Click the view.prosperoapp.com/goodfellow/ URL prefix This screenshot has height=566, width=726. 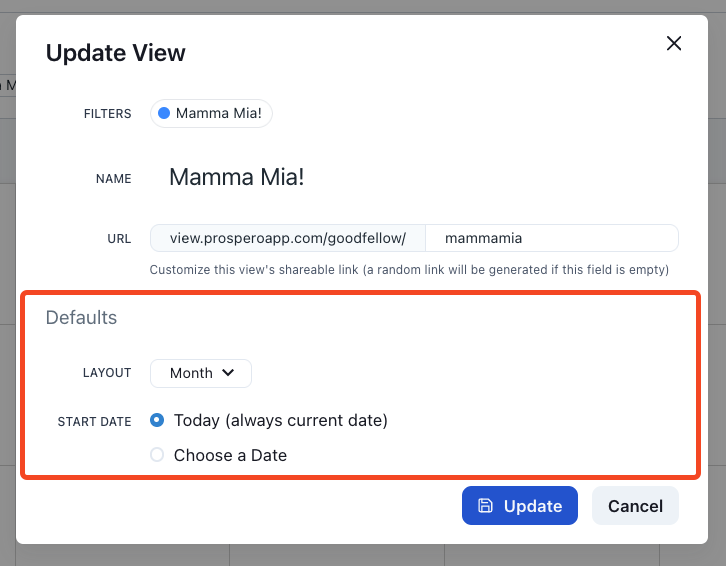click(x=288, y=238)
